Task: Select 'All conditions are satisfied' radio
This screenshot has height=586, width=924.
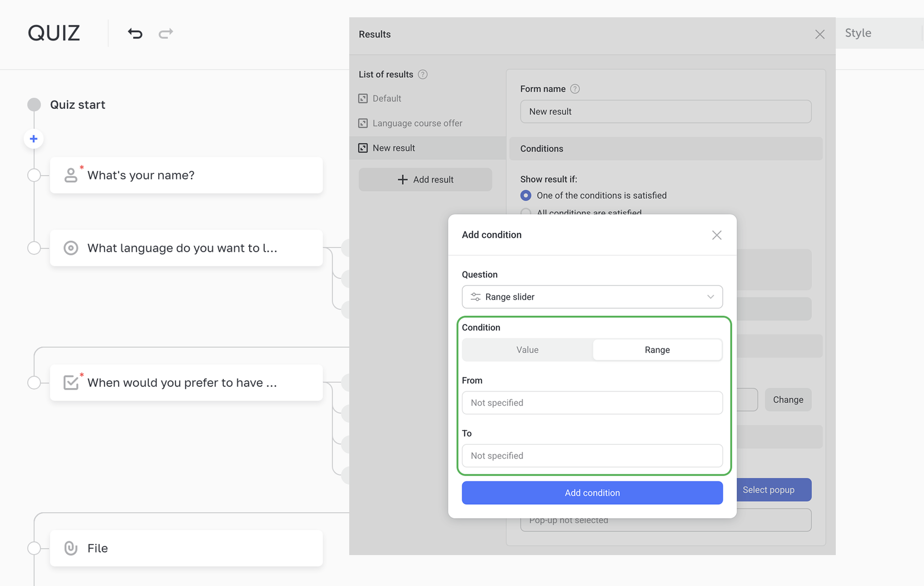Action: click(526, 212)
